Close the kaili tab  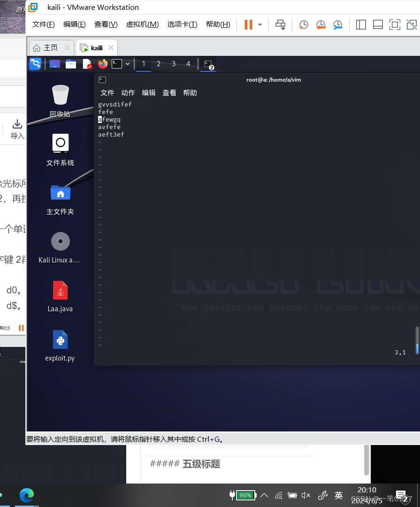point(111,48)
